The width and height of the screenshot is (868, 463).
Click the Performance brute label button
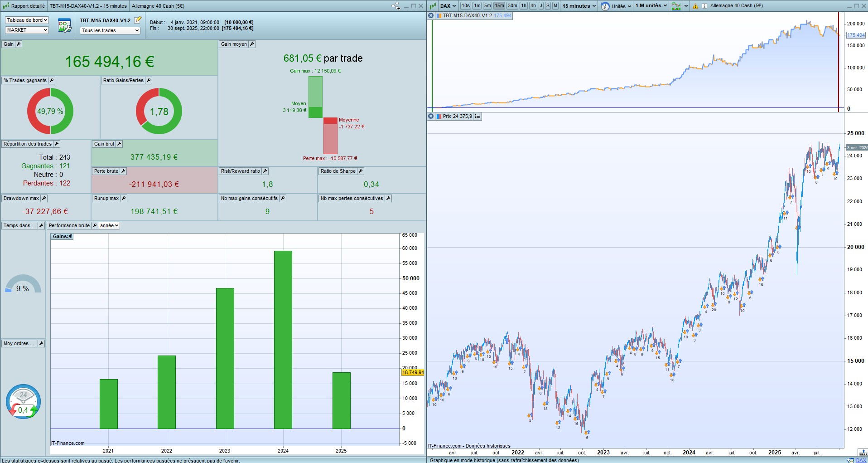[69, 225]
